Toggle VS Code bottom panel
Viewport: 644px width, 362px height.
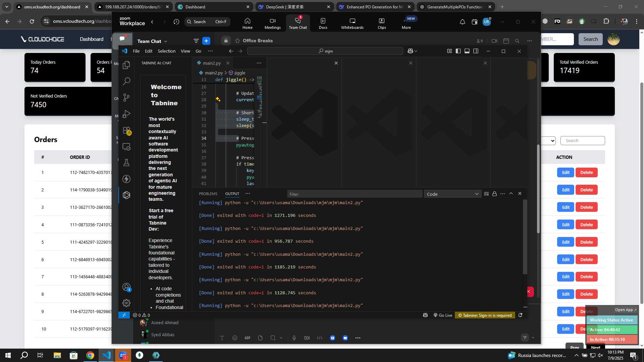click(x=467, y=51)
